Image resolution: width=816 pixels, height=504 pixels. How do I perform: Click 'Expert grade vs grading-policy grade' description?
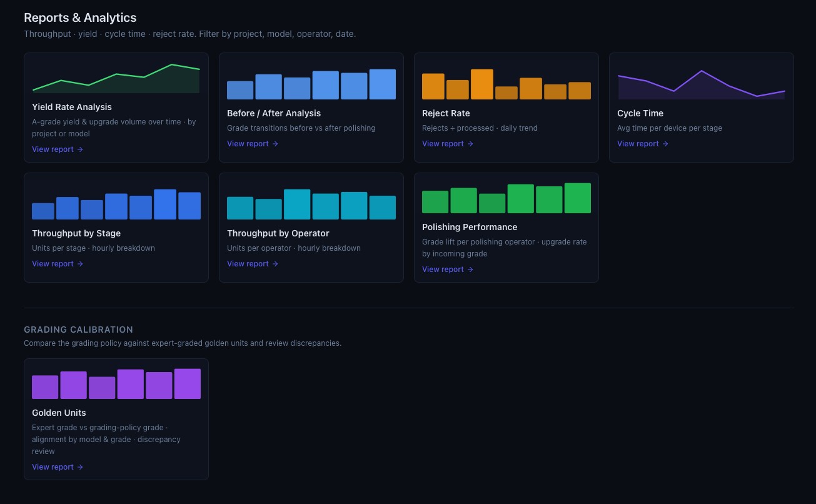click(x=106, y=440)
